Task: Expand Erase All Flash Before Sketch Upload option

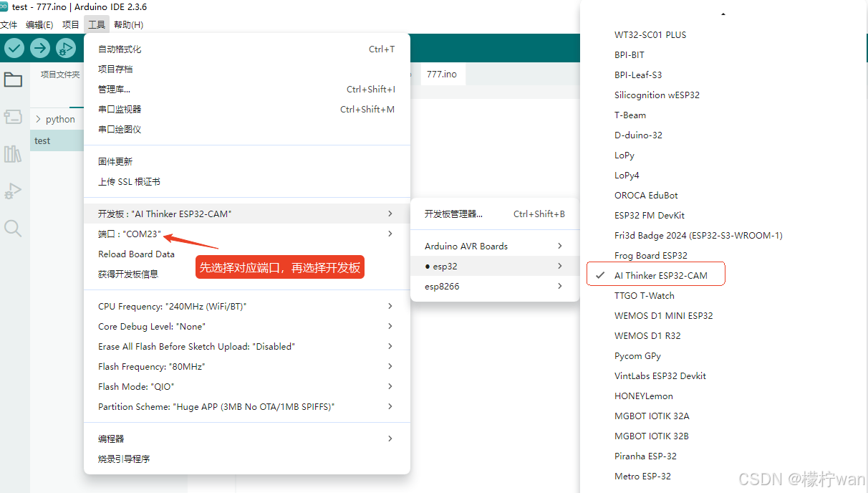Action: click(x=246, y=346)
